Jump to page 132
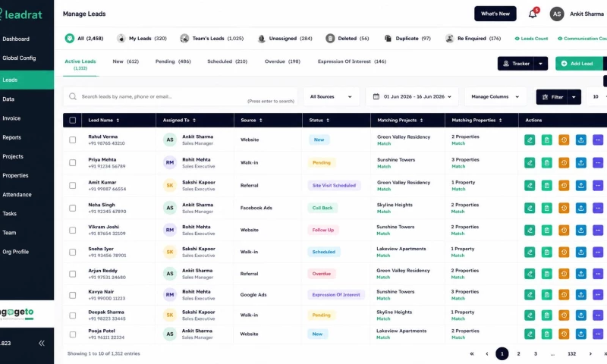607x364 pixels. coord(572,353)
